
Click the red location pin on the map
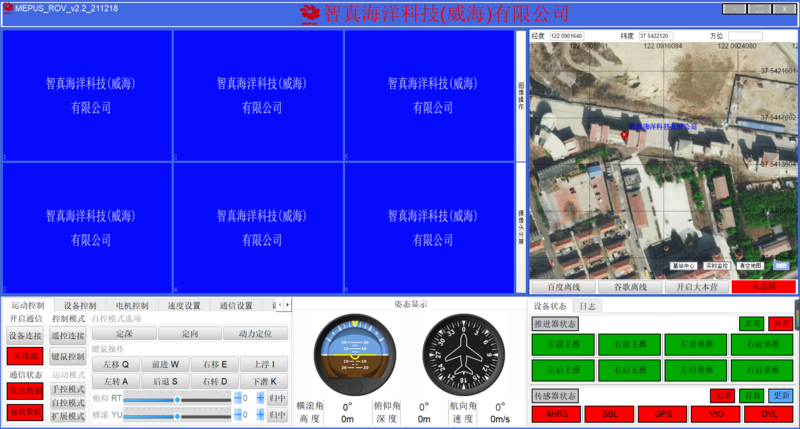pyautogui.click(x=625, y=135)
